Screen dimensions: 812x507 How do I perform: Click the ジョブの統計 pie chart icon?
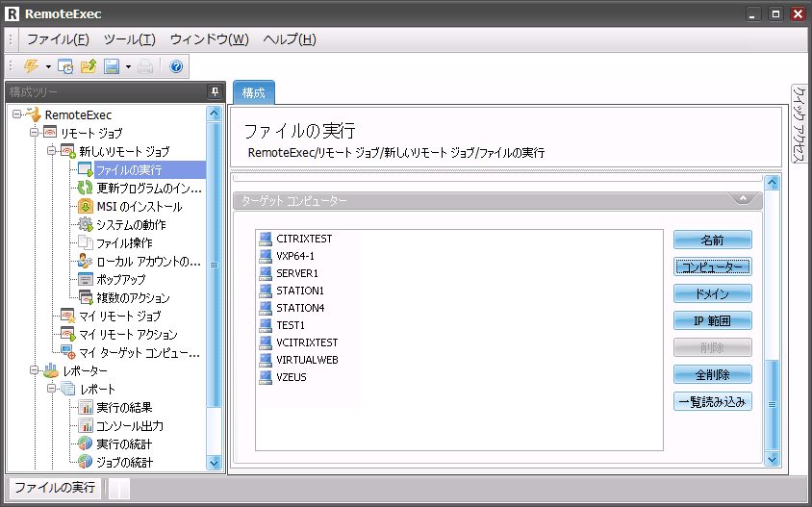coord(85,462)
